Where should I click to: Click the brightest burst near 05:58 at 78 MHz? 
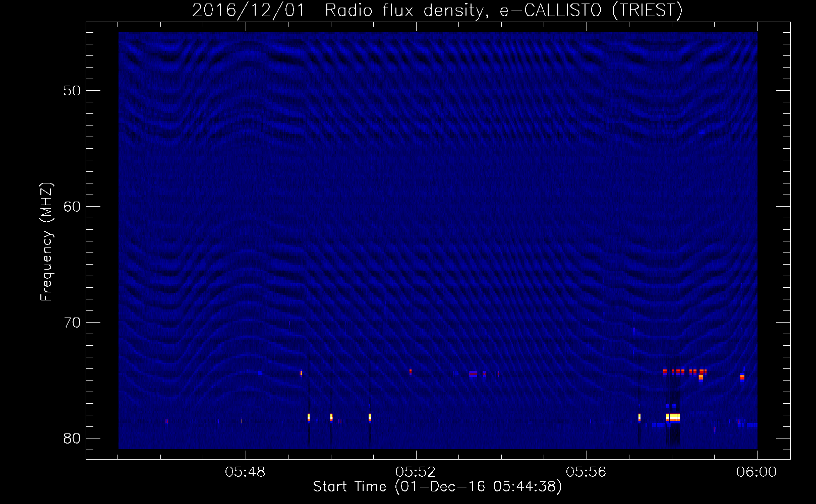point(673,417)
